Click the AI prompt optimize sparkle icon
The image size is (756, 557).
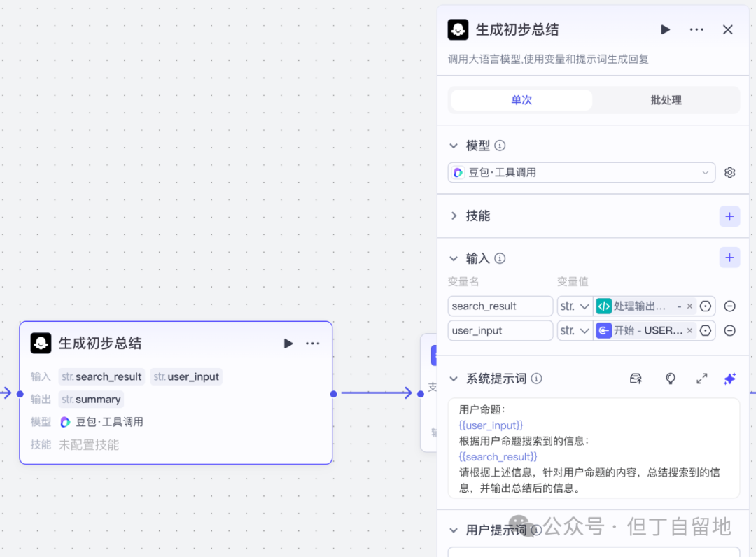729,378
